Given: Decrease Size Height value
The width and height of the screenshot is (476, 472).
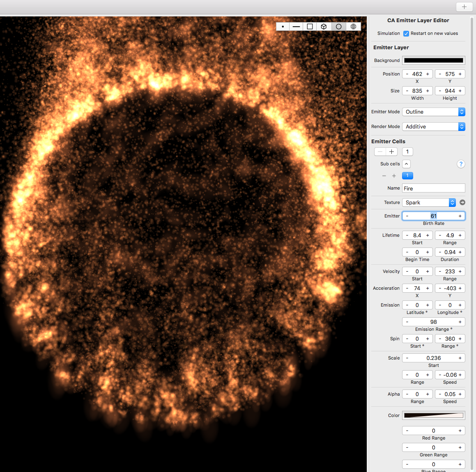Looking at the screenshot, I should click(440, 91).
